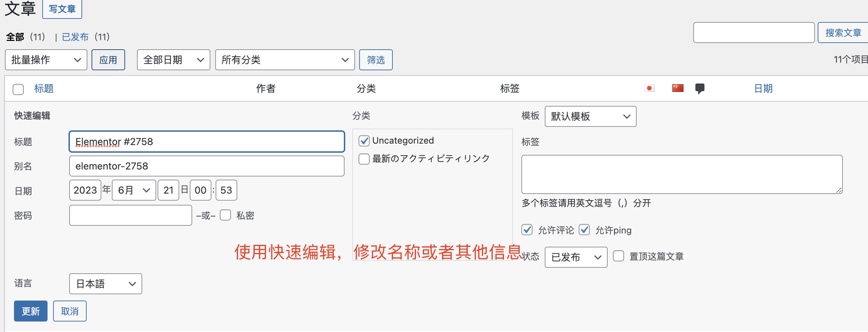Click the 写文章 add new post button
868x332 pixels.
[62, 9]
